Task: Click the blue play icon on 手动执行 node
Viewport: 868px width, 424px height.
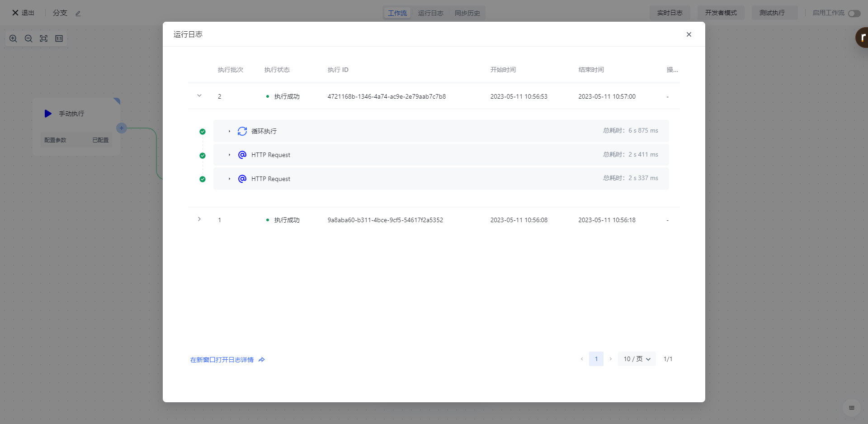Action: [48, 114]
